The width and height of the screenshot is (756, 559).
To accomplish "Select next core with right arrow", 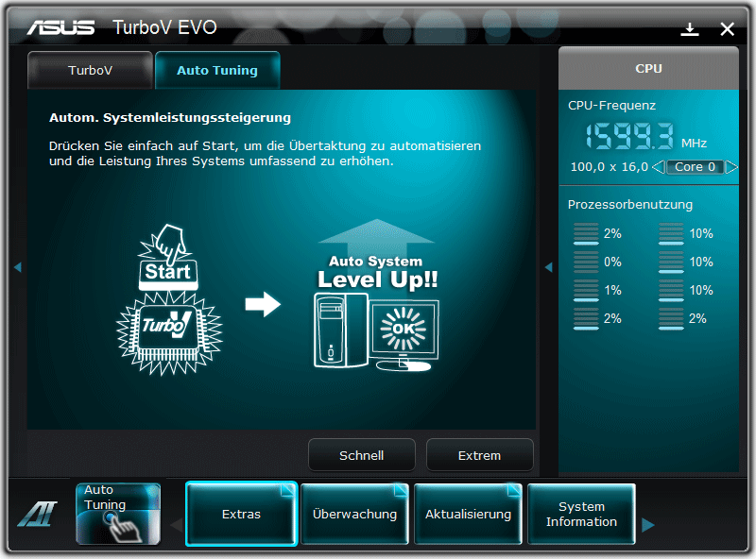I will (x=731, y=167).
